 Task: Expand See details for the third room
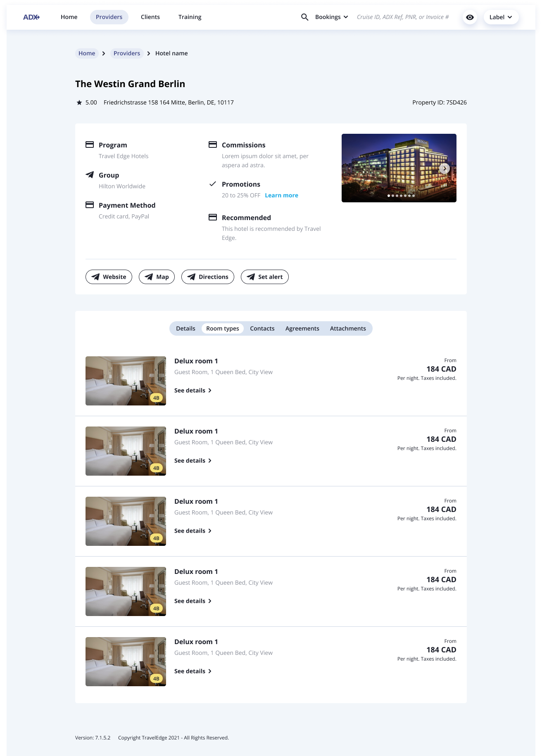[193, 531]
